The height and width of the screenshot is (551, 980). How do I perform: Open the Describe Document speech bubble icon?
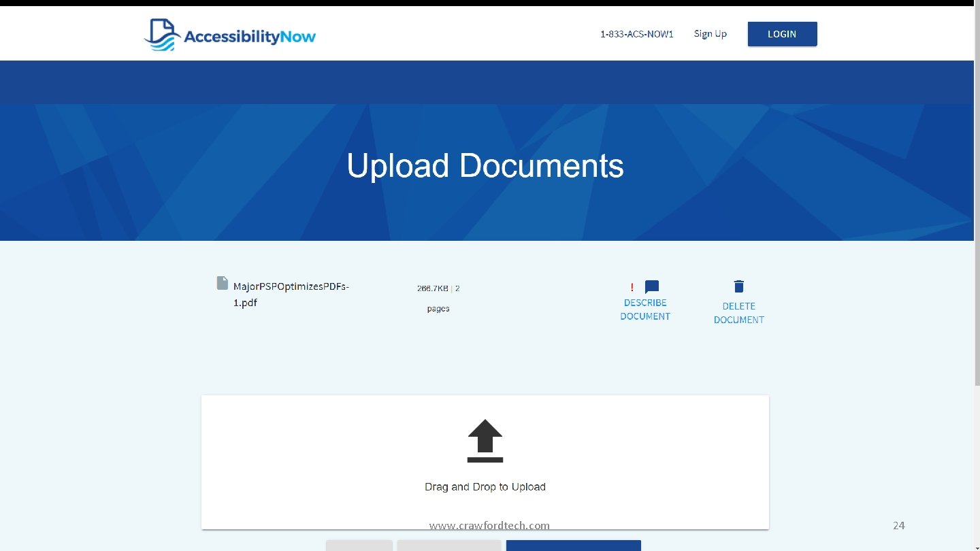(652, 287)
